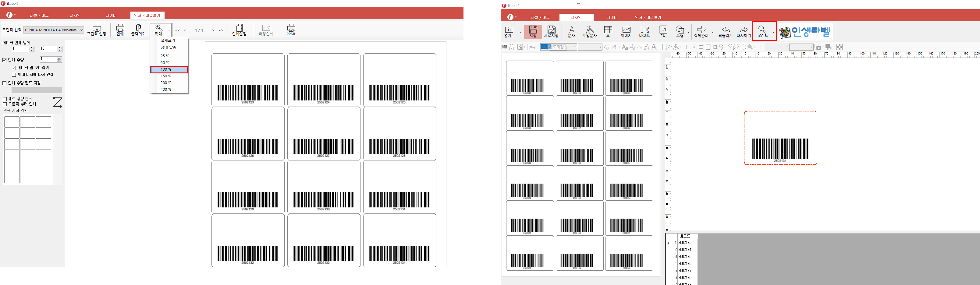
Task: Click the 다시하기 redo icon
Action: (x=744, y=32)
